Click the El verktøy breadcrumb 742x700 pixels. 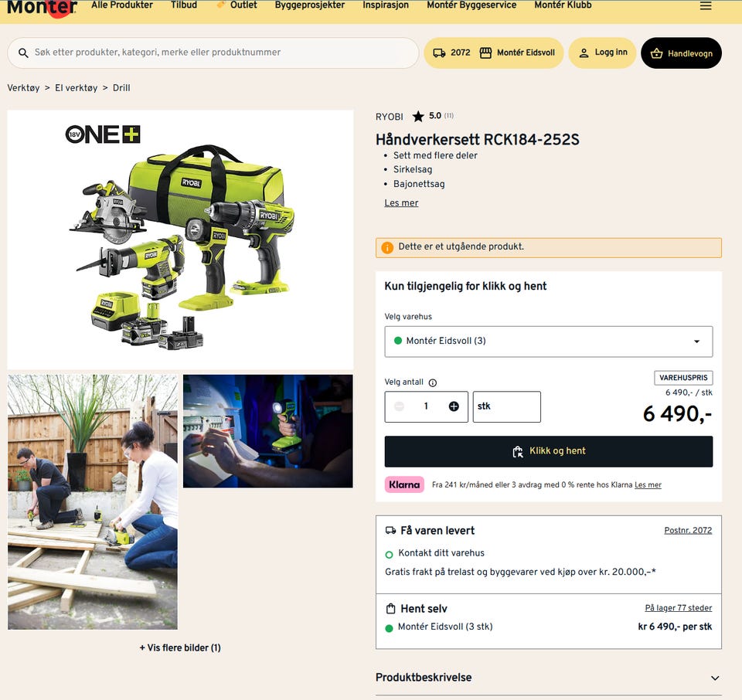point(77,88)
